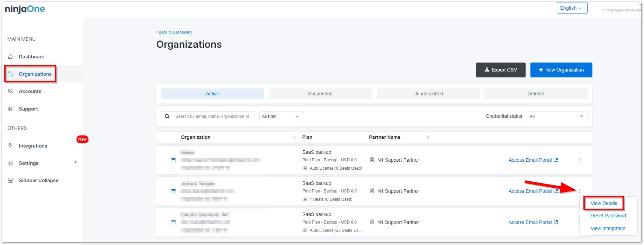The height and width of the screenshot is (245, 644).
Task: Open Access Email Portal in 23 Seats row
Action: pos(533,222)
